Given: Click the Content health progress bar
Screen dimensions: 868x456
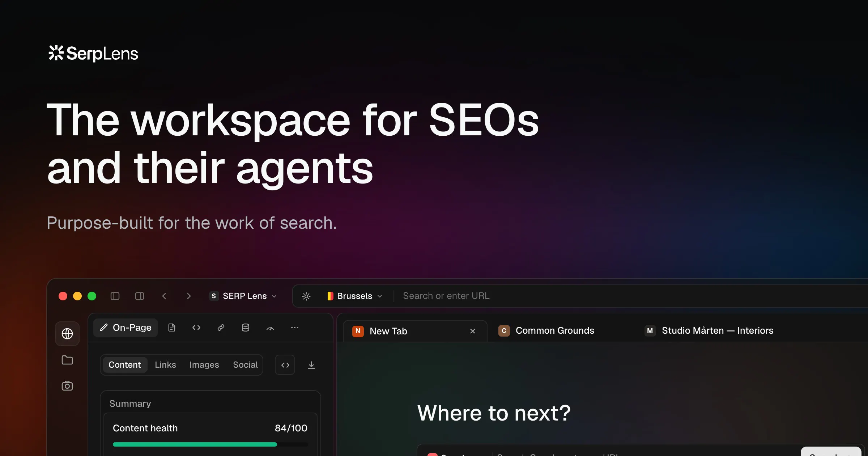Looking at the screenshot, I should click(210, 444).
